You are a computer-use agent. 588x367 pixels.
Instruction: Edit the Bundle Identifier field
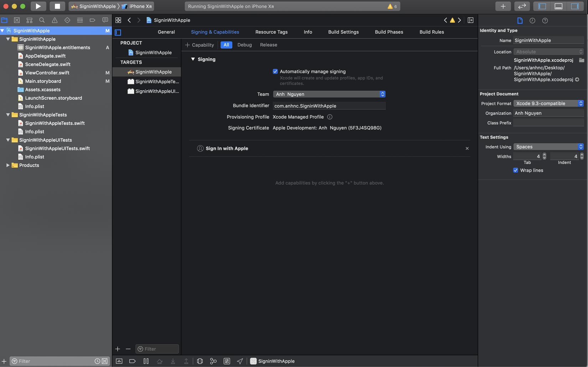[x=329, y=106]
